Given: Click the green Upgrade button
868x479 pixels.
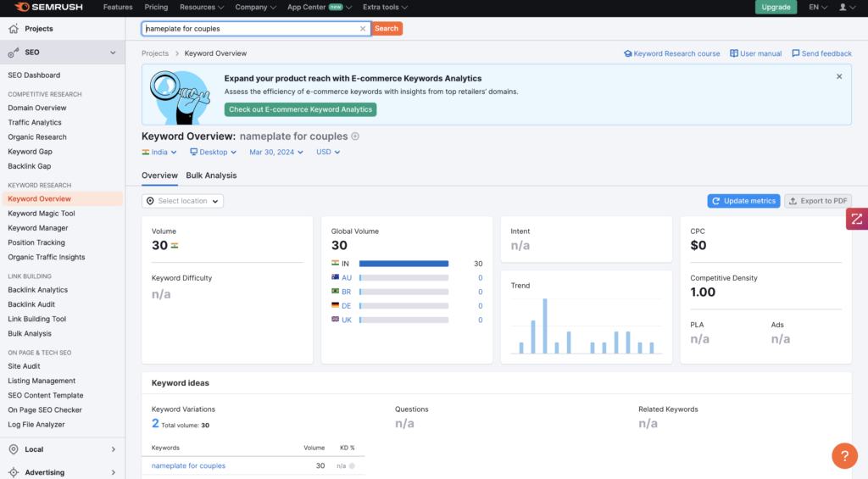Looking at the screenshot, I should [x=776, y=7].
